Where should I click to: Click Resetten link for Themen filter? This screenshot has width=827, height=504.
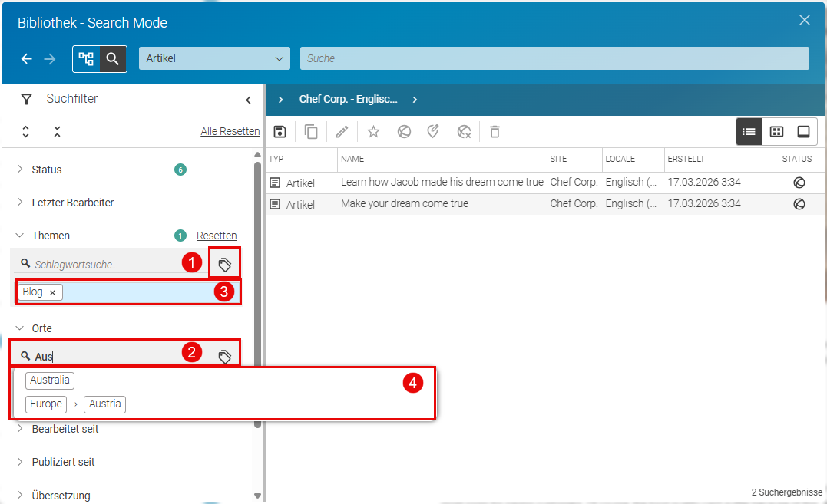217,236
